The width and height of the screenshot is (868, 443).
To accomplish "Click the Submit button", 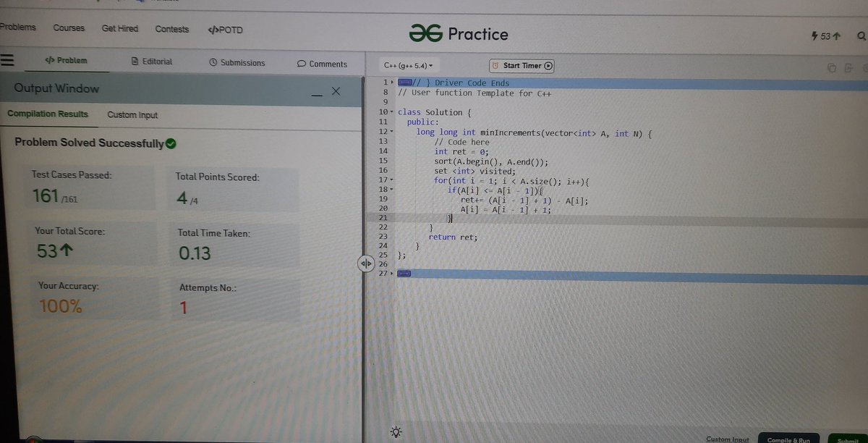I will pyautogui.click(x=847, y=438).
